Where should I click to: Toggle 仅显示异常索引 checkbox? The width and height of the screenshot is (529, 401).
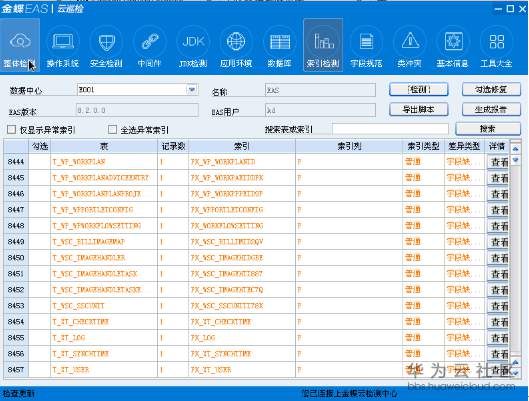[x=11, y=130]
